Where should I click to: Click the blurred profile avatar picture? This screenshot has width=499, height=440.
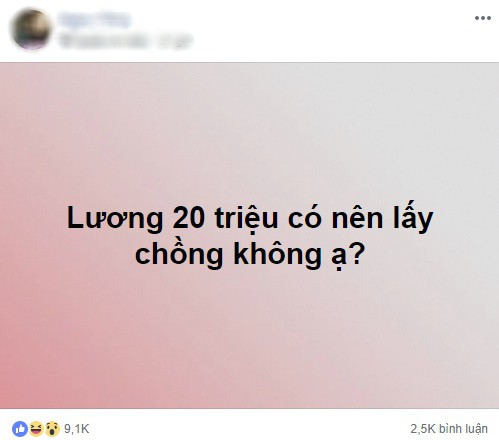tap(31, 29)
